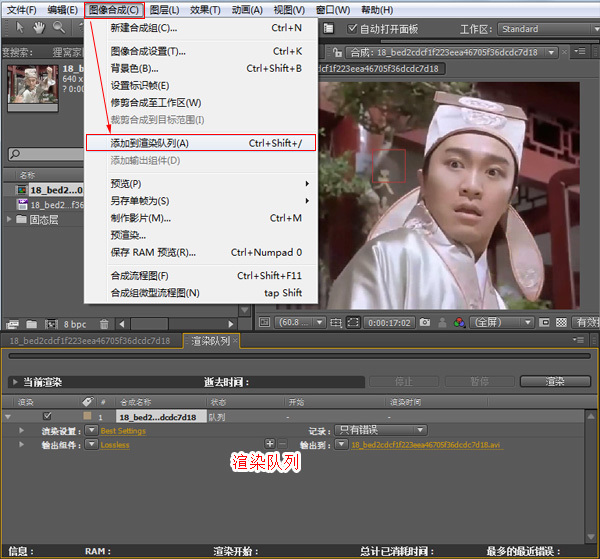Show channel RGB color circles icon
600x559 pixels.
point(459,323)
